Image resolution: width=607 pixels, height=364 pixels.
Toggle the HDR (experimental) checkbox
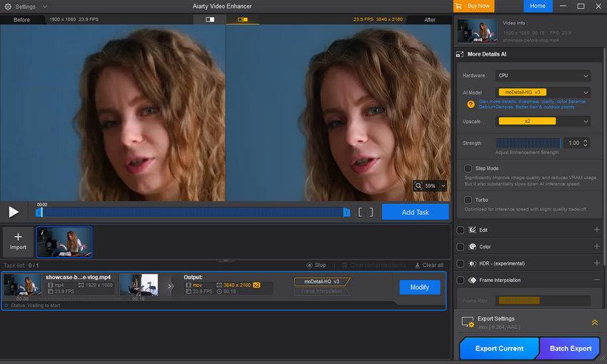461,263
